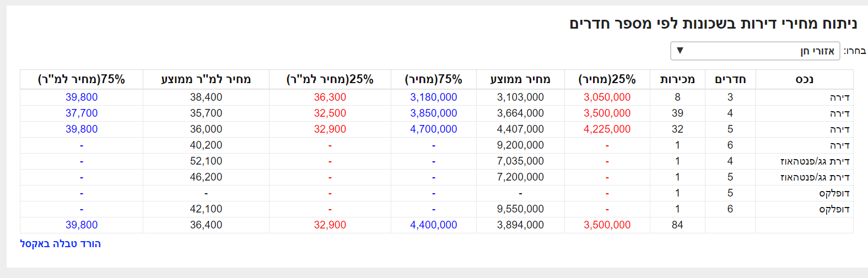
Task: Click the 52,100 price per meter cell
Action: point(206,161)
